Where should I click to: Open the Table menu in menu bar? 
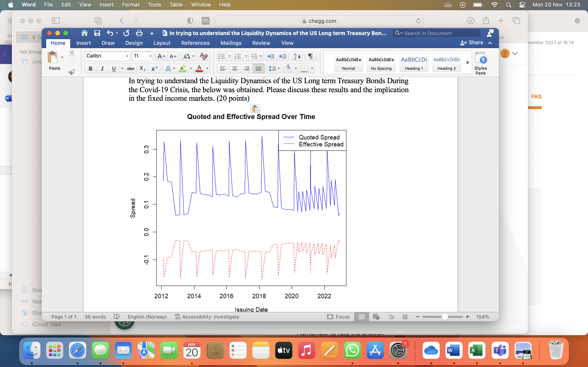(x=176, y=5)
